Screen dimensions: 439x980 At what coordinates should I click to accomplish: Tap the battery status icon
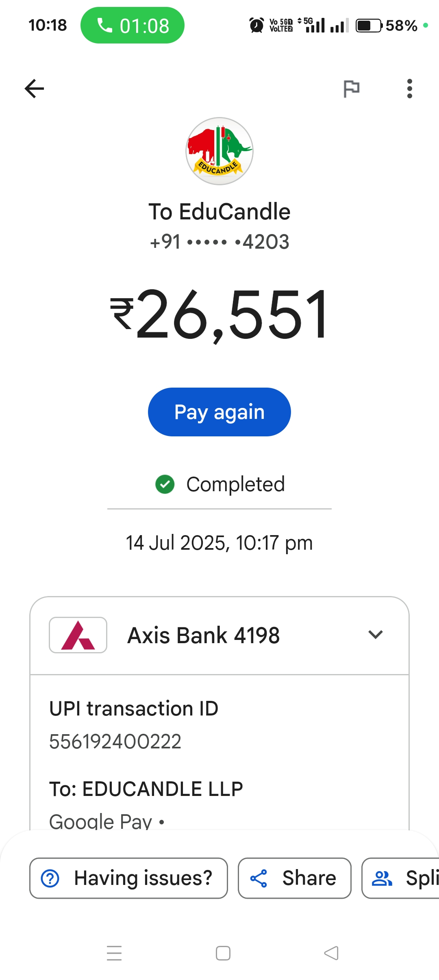(x=369, y=26)
